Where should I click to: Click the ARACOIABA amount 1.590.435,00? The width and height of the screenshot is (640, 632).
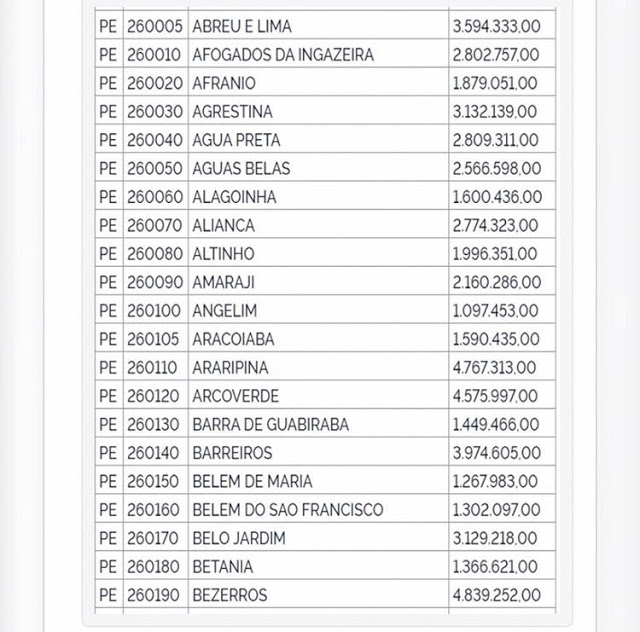pos(495,339)
